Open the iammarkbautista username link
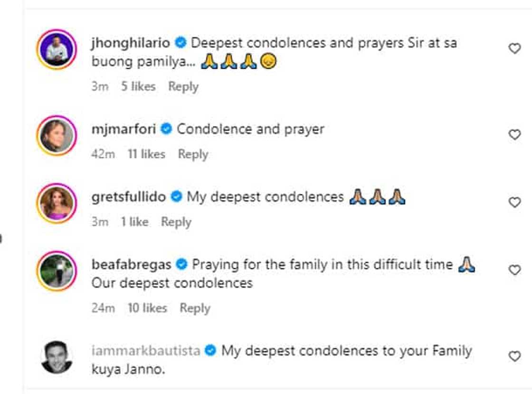This screenshot has height=394, width=532. pos(145,351)
